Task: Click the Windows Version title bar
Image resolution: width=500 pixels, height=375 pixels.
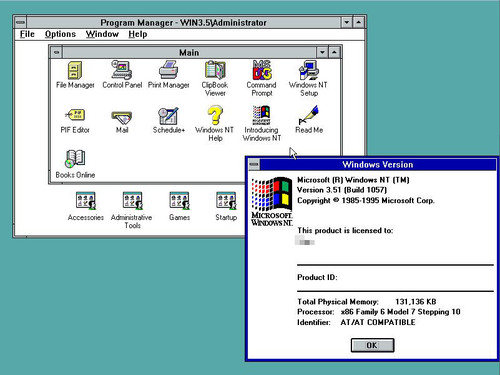Action: [378, 164]
